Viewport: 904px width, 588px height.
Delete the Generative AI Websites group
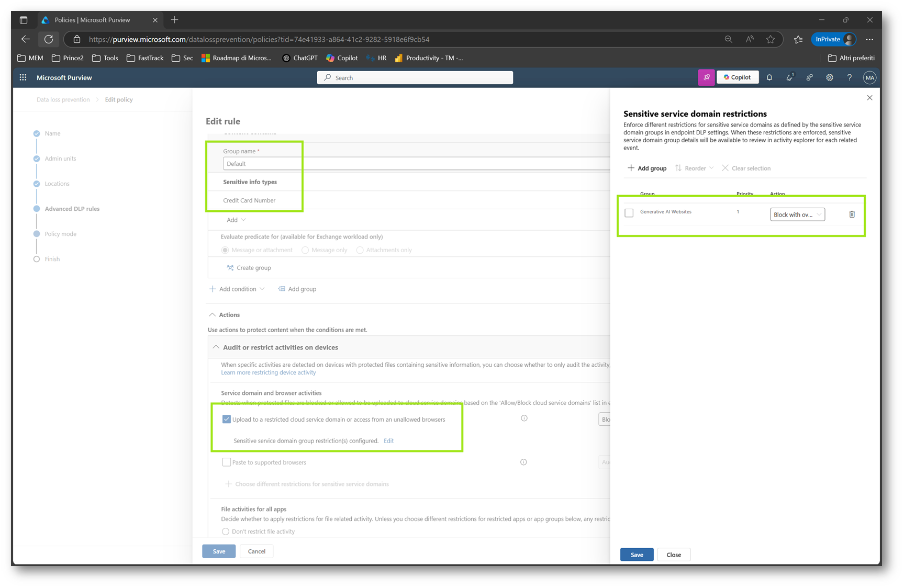tap(852, 214)
